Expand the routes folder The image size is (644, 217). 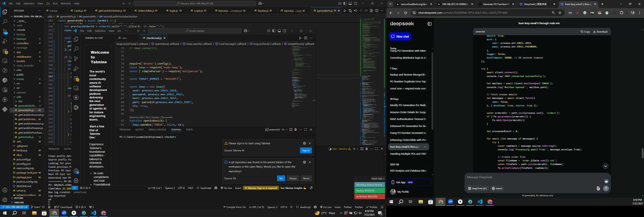(20, 79)
